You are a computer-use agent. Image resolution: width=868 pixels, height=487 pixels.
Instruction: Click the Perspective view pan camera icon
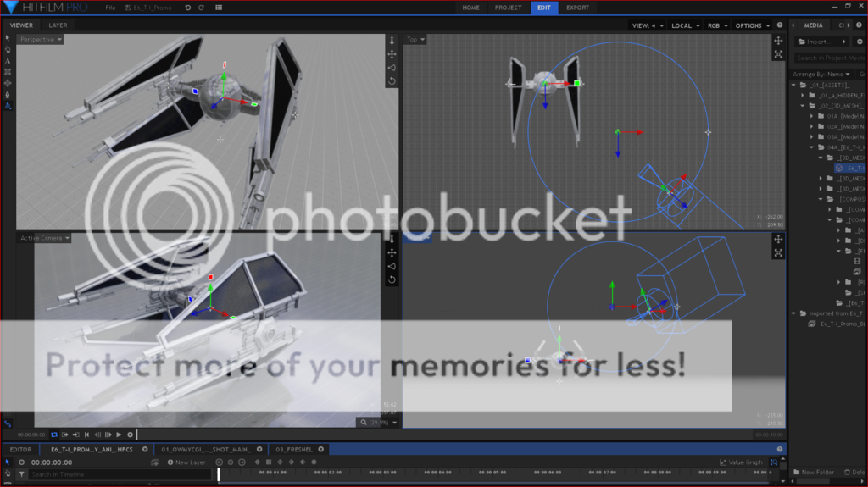tap(392, 54)
